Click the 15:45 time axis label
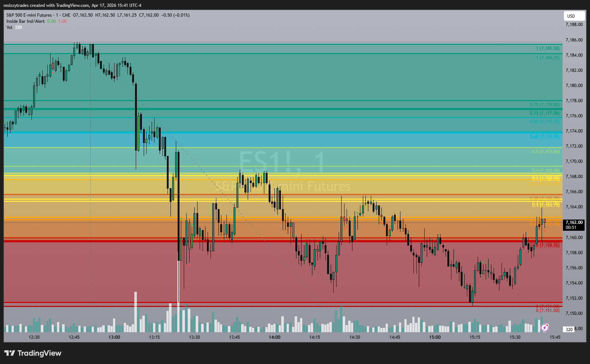The height and width of the screenshot is (364, 590). click(x=555, y=337)
